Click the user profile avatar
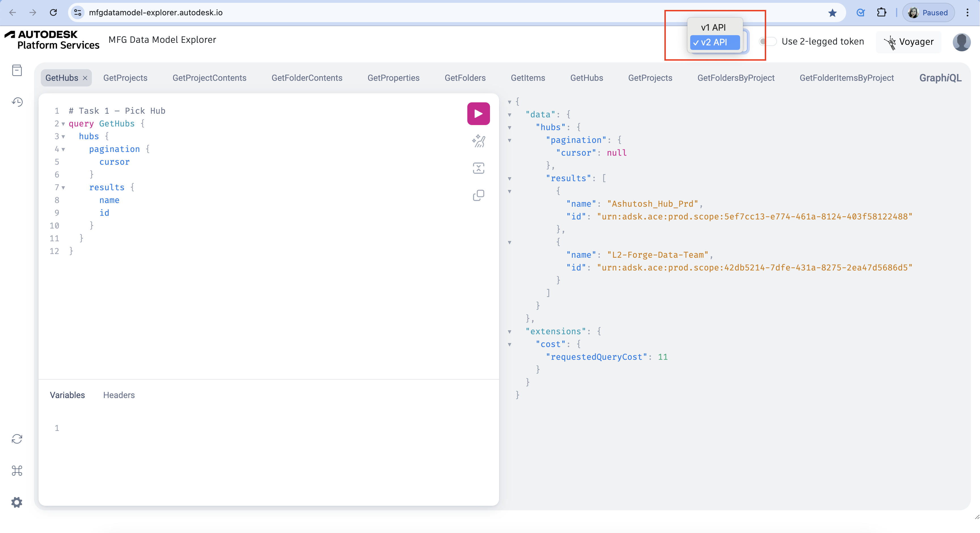The image size is (980, 533). click(961, 42)
